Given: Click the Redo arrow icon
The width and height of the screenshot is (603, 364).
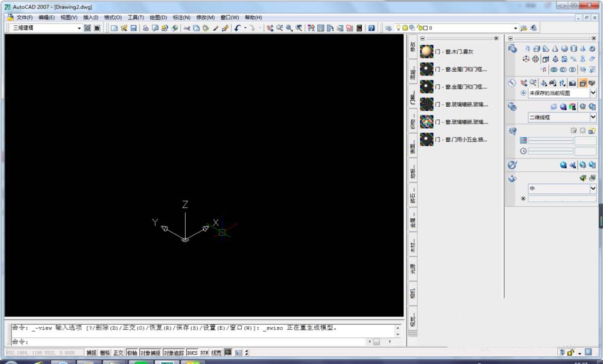Looking at the screenshot, I should click(x=252, y=28).
